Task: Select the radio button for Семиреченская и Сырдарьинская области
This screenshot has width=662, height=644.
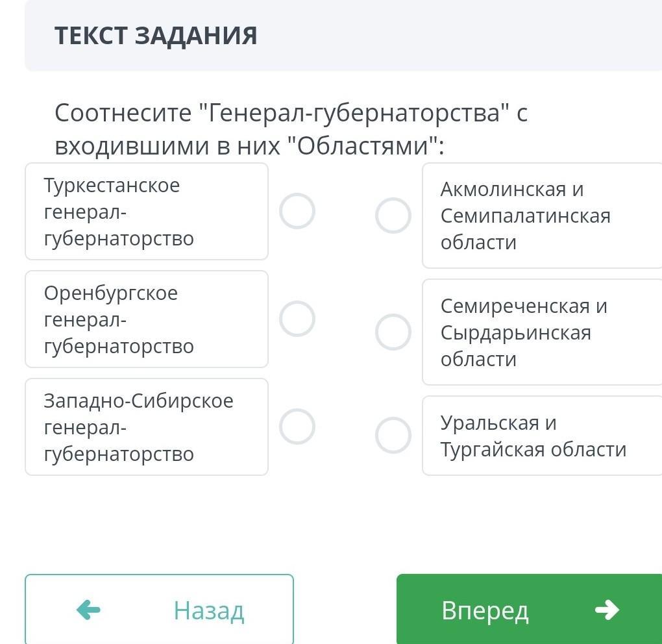Action: coord(393,332)
